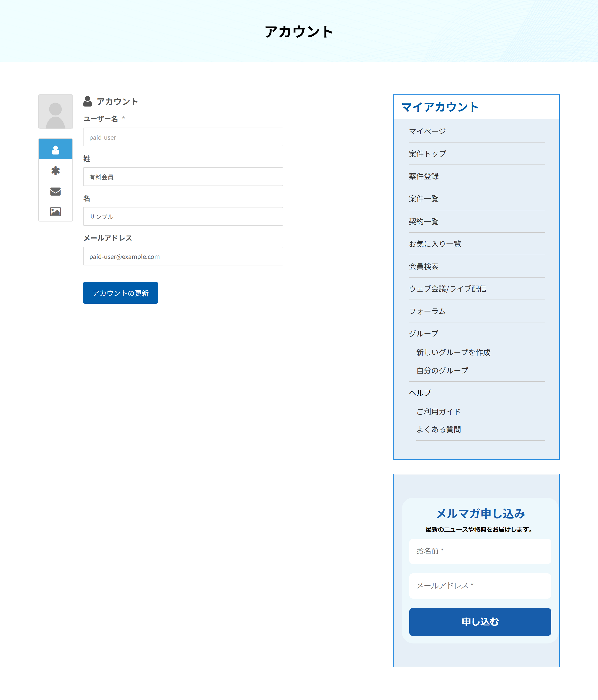Open the よくある質問 link

tap(438, 429)
